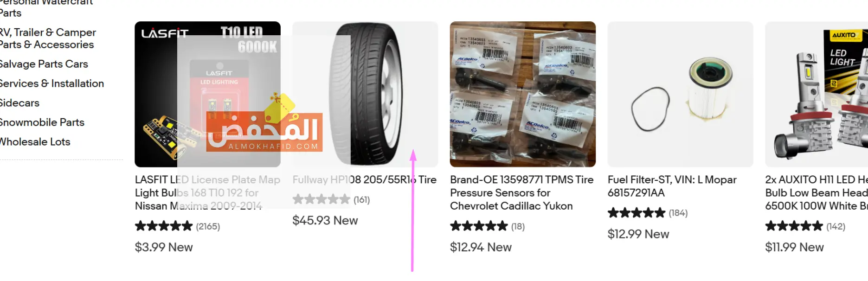
Task: Open Wholesale Lots category
Action: [35, 142]
